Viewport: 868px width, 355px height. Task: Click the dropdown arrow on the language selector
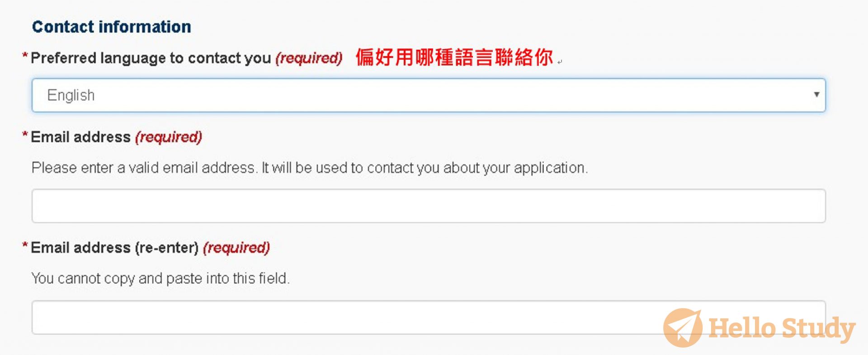click(x=816, y=95)
